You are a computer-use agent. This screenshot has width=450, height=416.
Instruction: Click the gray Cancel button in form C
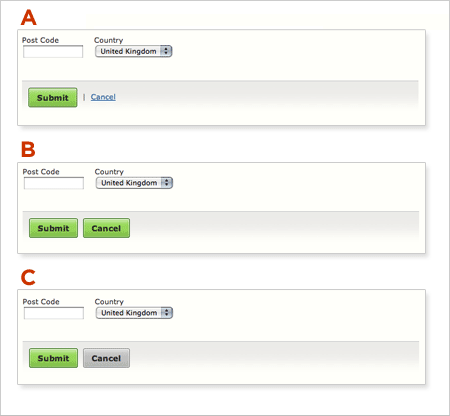[106, 358]
